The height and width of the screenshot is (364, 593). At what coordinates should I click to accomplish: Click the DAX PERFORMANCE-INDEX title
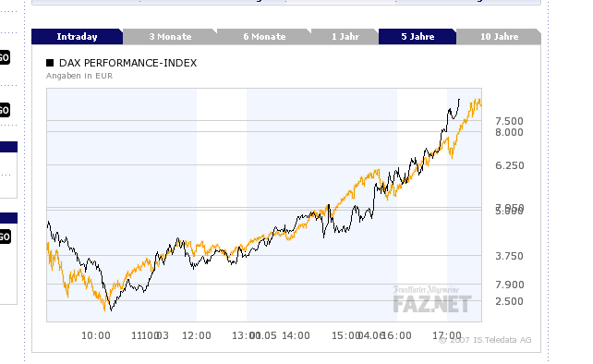tap(127, 63)
